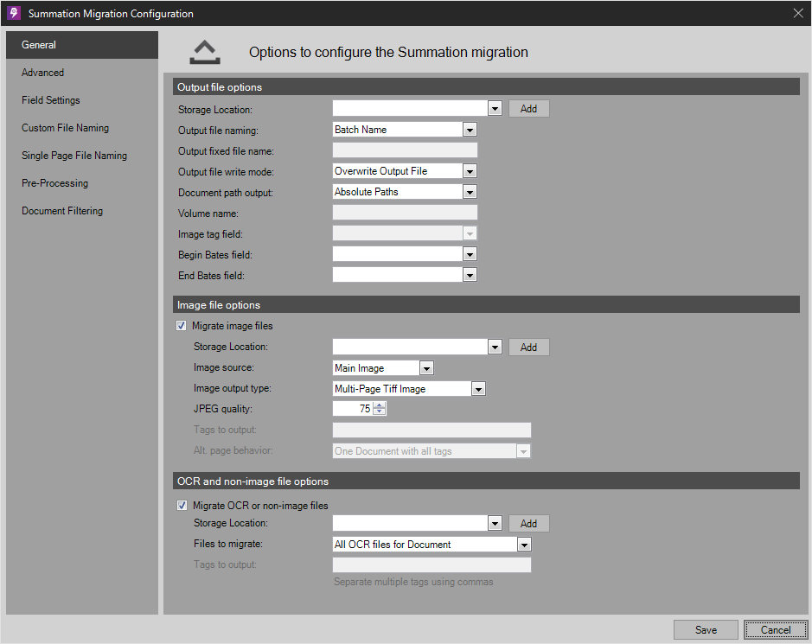Click the Volume name text field
The height and width of the screenshot is (644, 812).
pyautogui.click(x=405, y=213)
